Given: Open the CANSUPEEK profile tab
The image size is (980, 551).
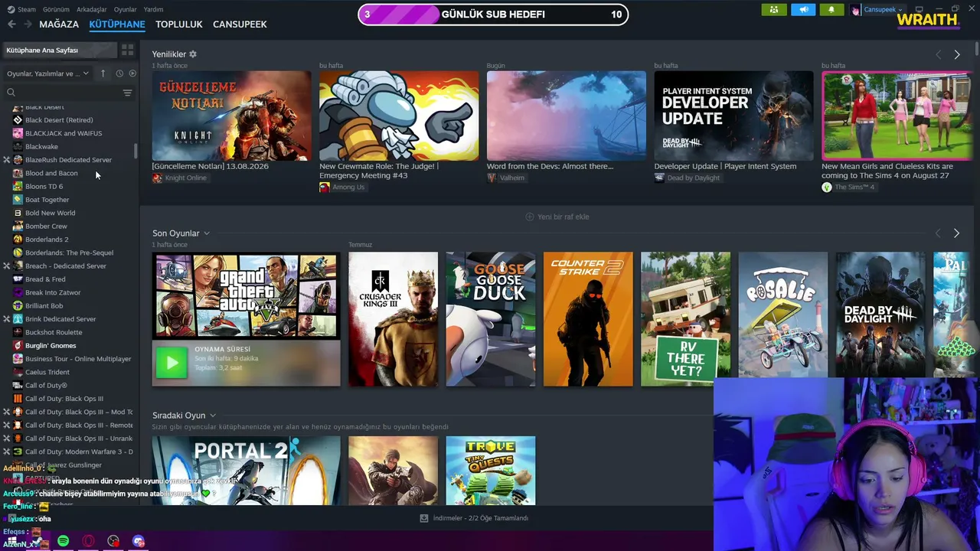Looking at the screenshot, I should [x=240, y=24].
